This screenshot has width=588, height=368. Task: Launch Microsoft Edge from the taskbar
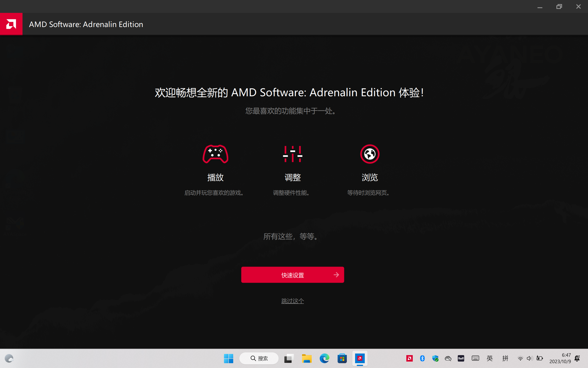click(x=324, y=359)
